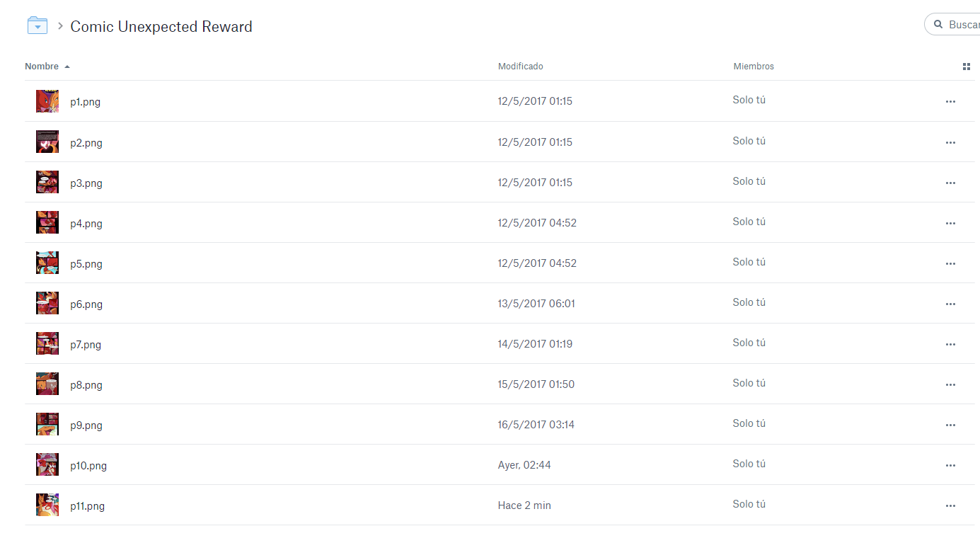This screenshot has width=980, height=543.
Task: Open more options for p3.png
Action: (950, 183)
